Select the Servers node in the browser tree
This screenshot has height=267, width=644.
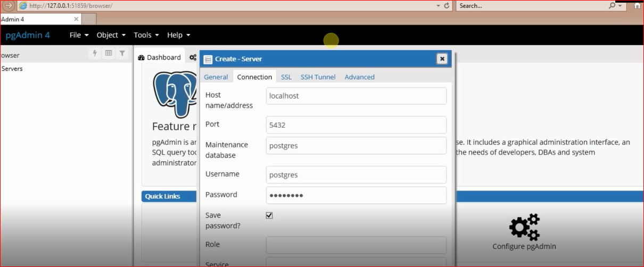pyautogui.click(x=12, y=69)
